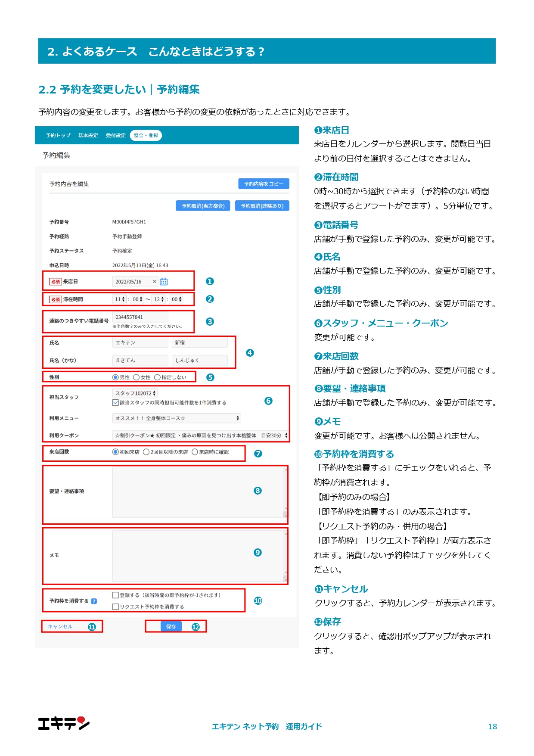Click the ❻スタッフ・メニュー・クーポン explanation heading
Image resolution: width=534 pixels, height=756 pixels.
(381, 323)
